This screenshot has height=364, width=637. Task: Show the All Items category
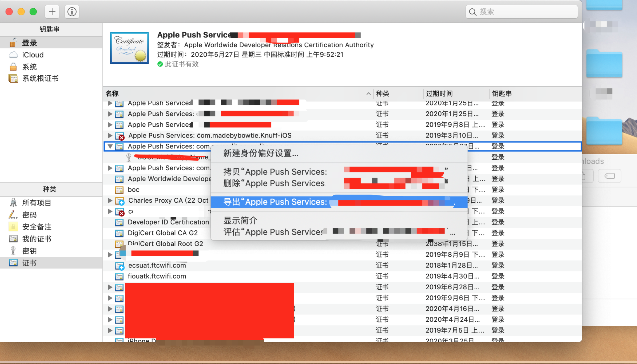click(36, 203)
